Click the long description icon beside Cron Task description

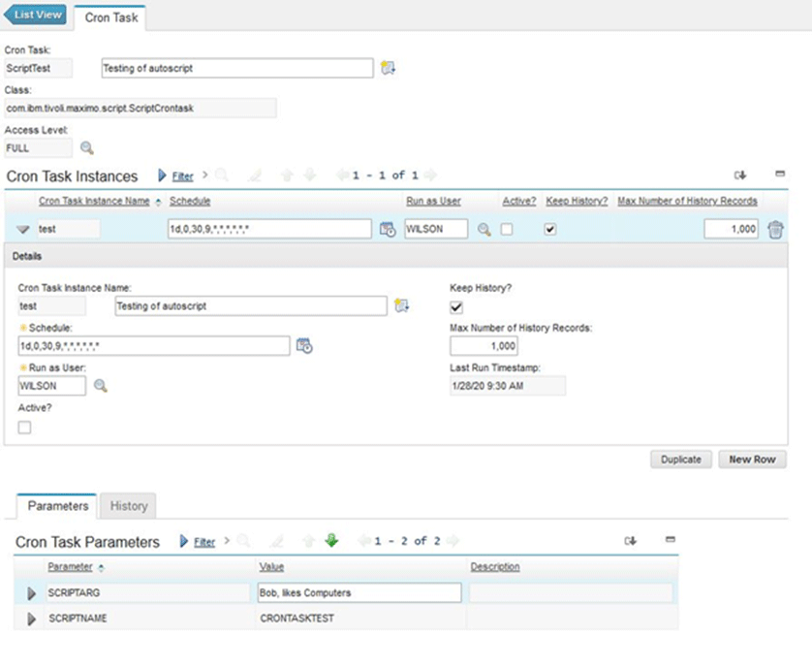[388, 68]
